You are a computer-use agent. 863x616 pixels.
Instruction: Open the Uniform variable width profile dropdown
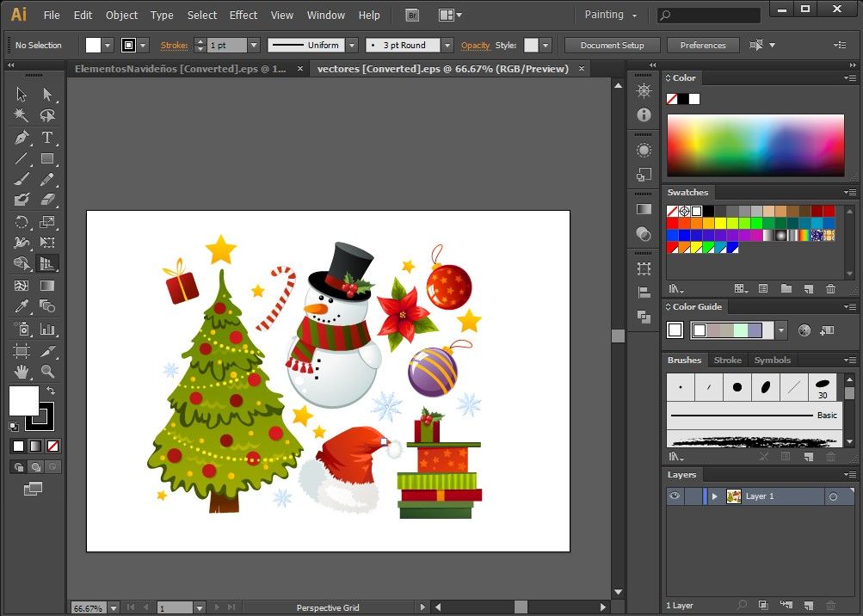click(352, 45)
